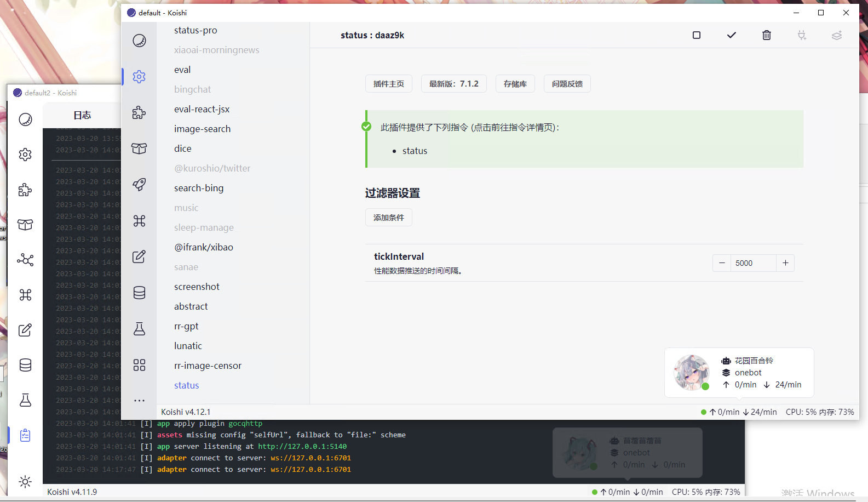Open dependencies box icon in front sidebar
This screenshot has height=502, width=868.
point(139,149)
